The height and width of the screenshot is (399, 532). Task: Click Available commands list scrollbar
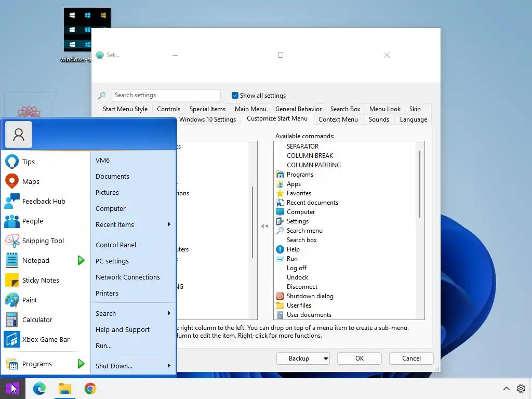tap(420, 184)
